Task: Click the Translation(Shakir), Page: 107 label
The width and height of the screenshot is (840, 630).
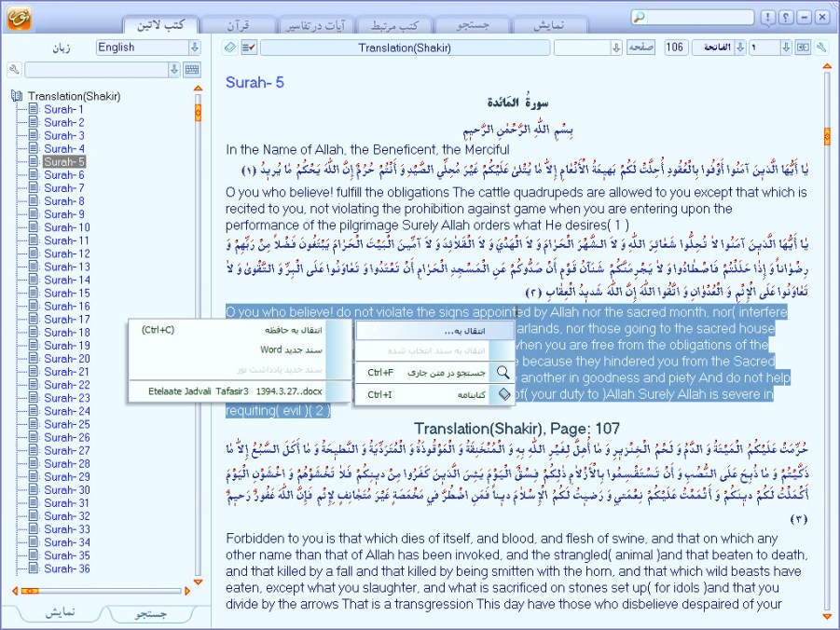Action: click(517, 429)
